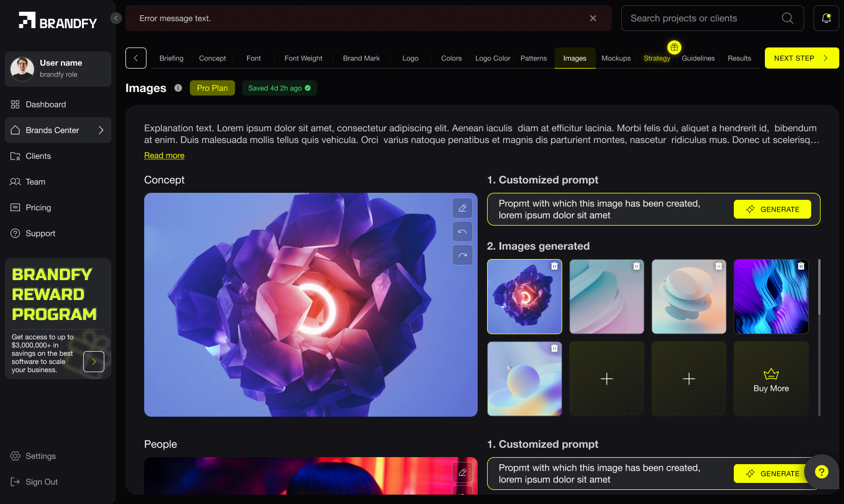Screen dimensions: 844x504
Task: Switch to the Font tab
Action: pos(254,58)
